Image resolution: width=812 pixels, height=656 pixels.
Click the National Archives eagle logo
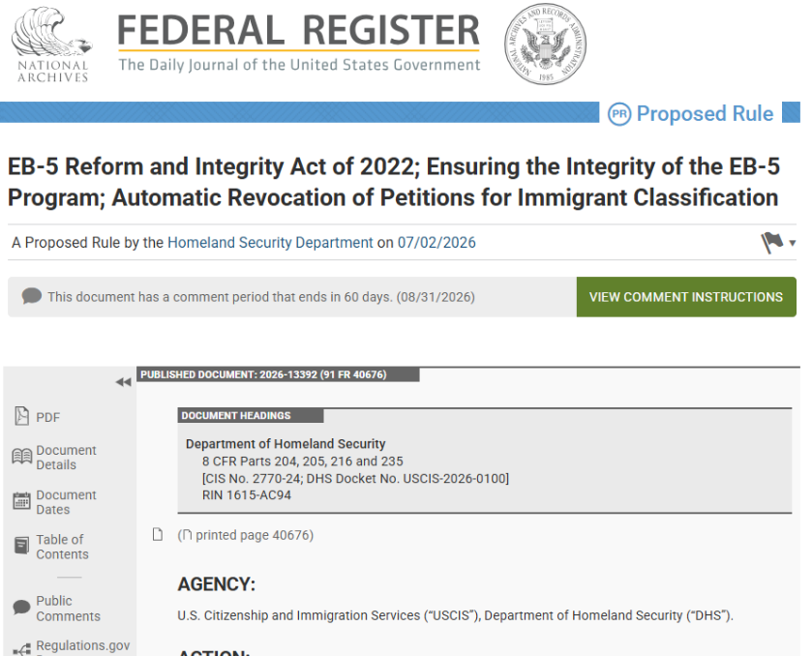(51, 45)
